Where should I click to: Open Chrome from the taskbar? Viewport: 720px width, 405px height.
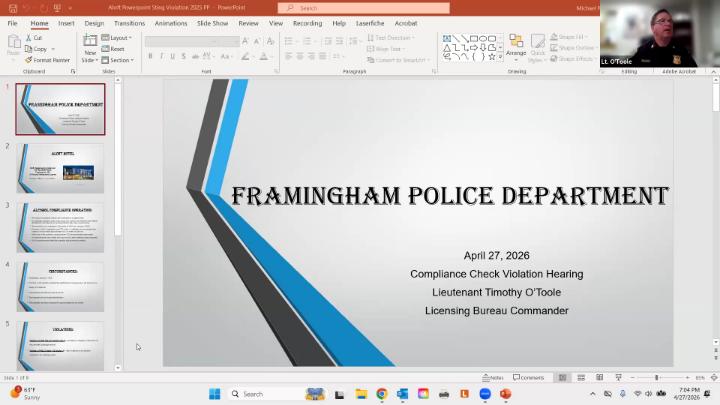point(382,394)
